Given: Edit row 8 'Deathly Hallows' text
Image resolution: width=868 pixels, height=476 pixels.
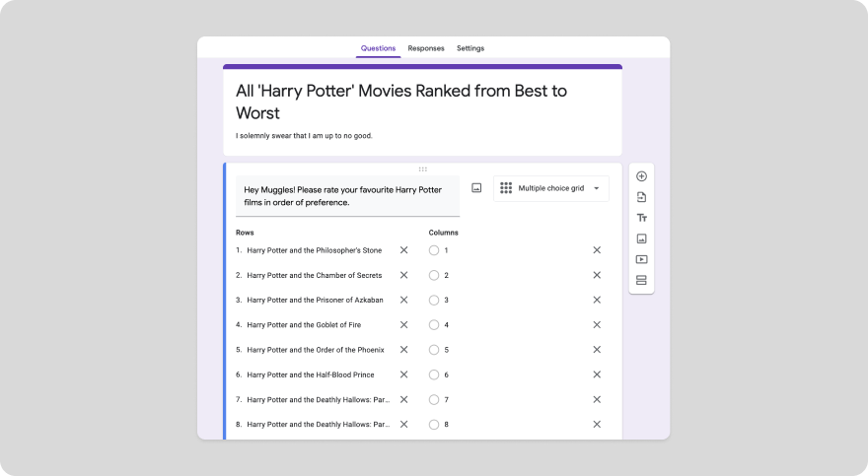Looking at the screenshot, I should pyautogui.click(x=319, y=425).
